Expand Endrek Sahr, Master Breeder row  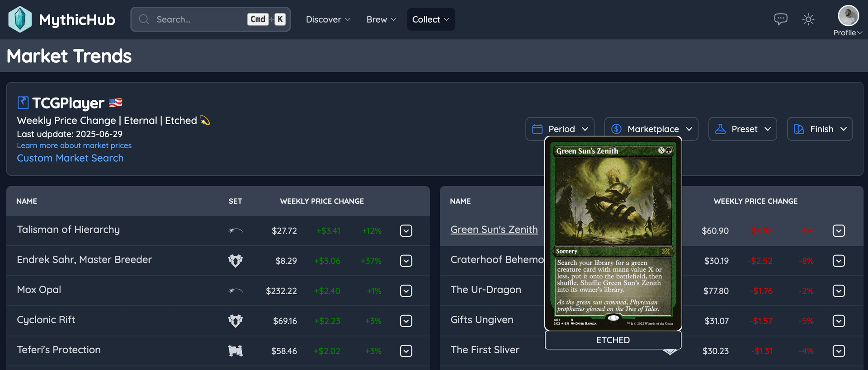pyautogui.click(x=406, y=261)
